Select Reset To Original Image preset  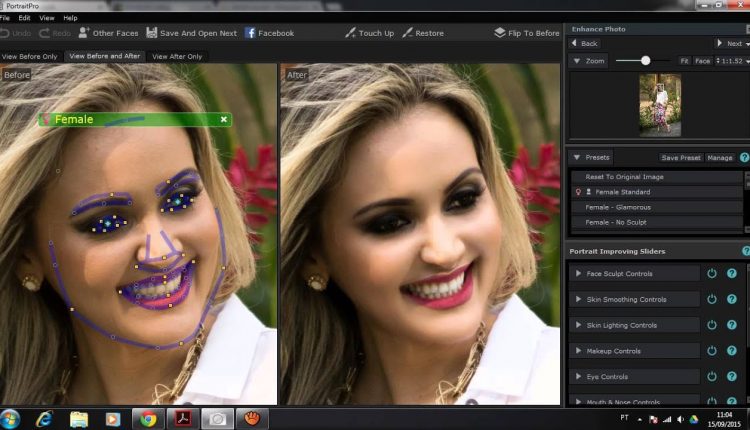[x=656, y=177]
